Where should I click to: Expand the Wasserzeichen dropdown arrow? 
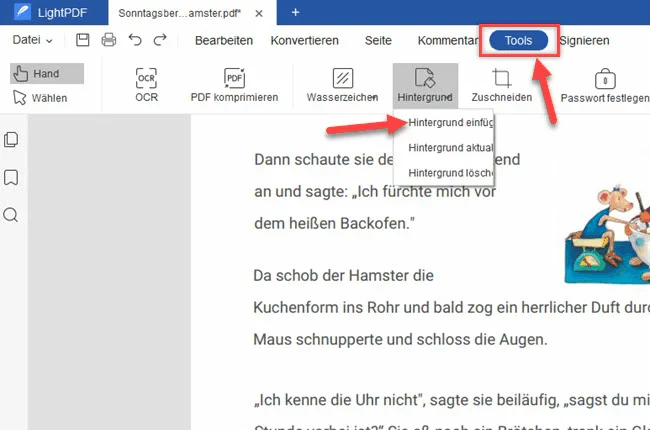point(375,97)
